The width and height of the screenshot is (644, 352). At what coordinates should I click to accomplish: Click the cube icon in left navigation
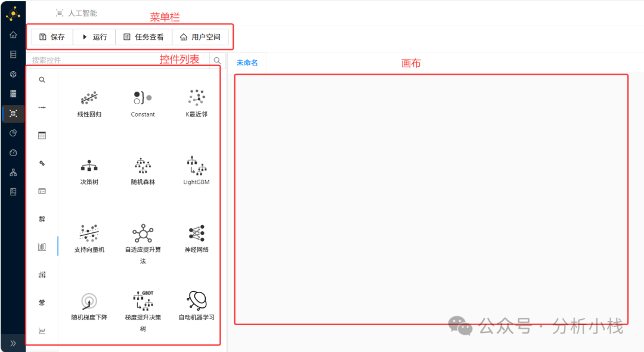(13, 74)
